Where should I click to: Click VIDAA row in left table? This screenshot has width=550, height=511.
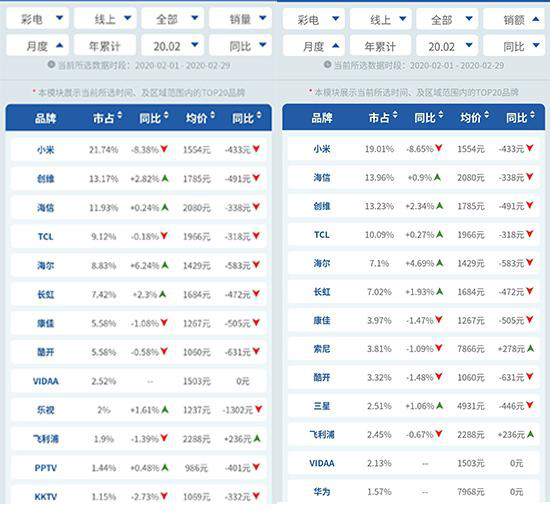(139, 381)
